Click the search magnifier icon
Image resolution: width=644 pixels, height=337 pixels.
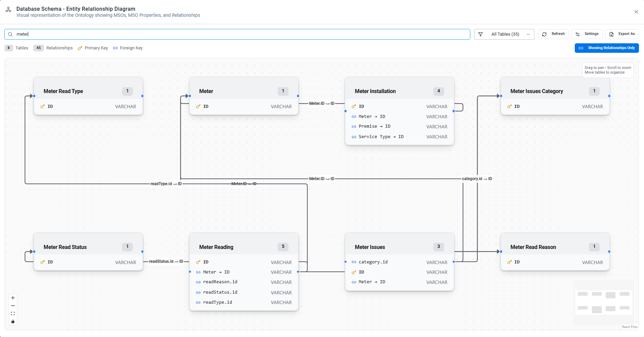[x=10, y=34]
